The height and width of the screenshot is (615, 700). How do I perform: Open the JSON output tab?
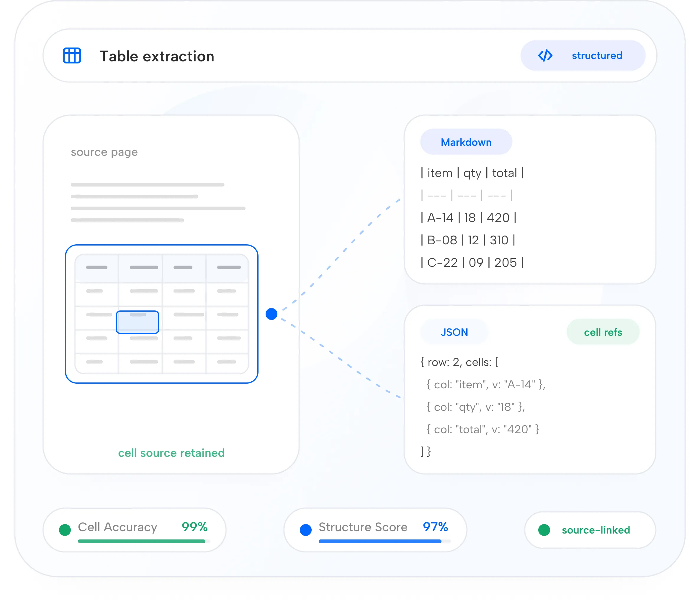454,332
